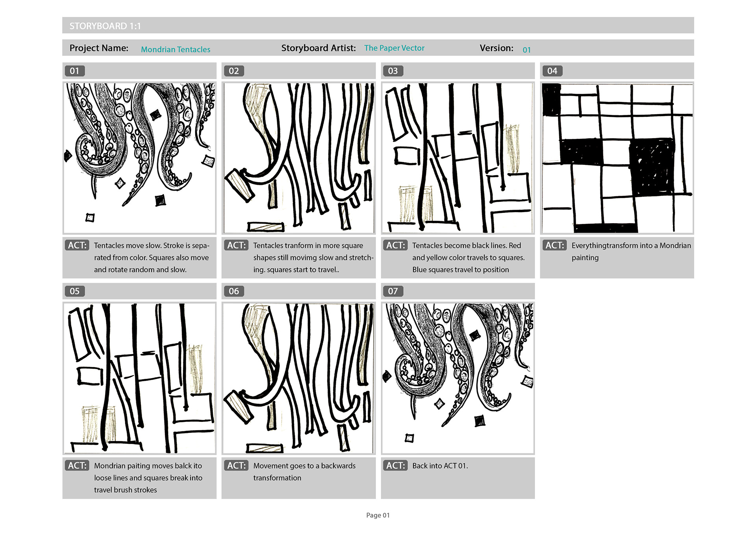The width and height of the screenshot is (756, 534).
Task: Select the tentacles sketch in frame 01
Action: [x=139, y=158]
